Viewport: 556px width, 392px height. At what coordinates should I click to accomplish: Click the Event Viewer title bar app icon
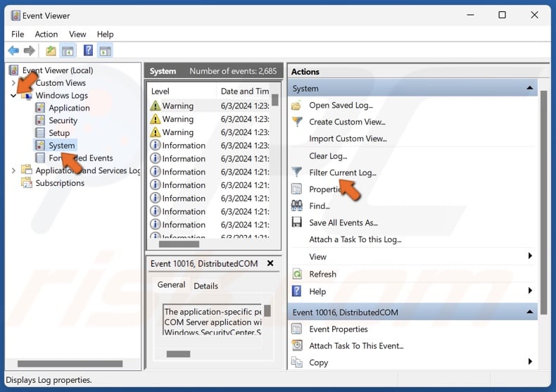[15, 15]
